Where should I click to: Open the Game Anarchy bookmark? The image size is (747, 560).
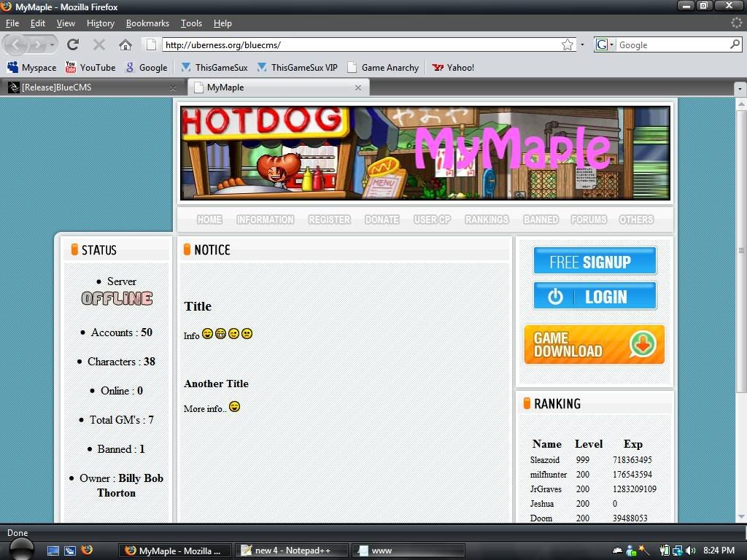[x=383, y=67]
